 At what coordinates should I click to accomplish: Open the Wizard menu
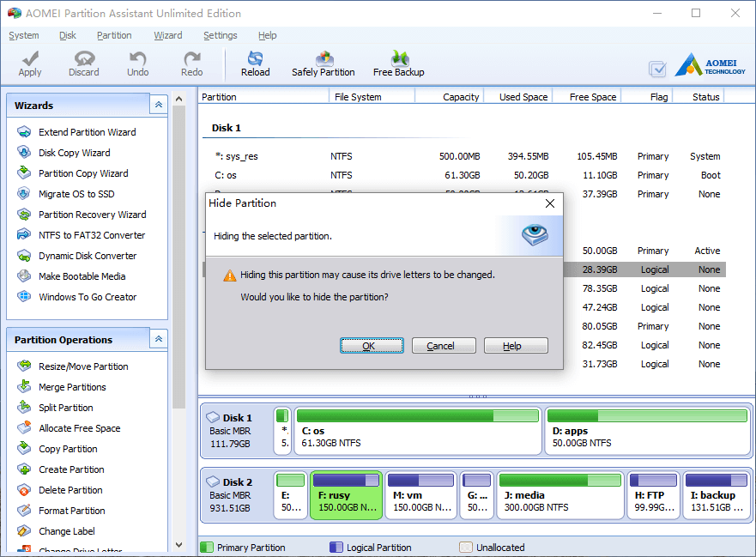click(x=168, y=35)
